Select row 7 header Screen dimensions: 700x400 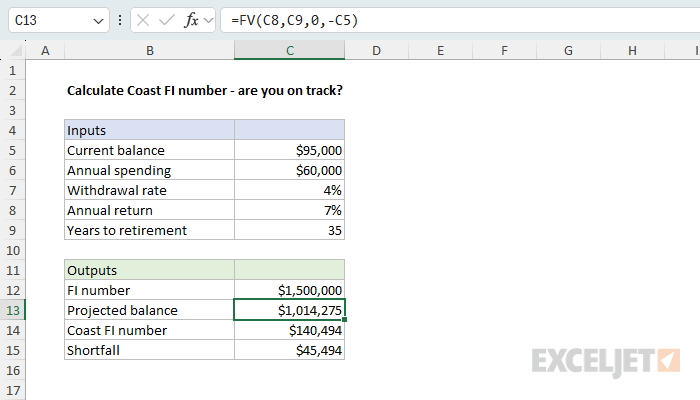12,191
